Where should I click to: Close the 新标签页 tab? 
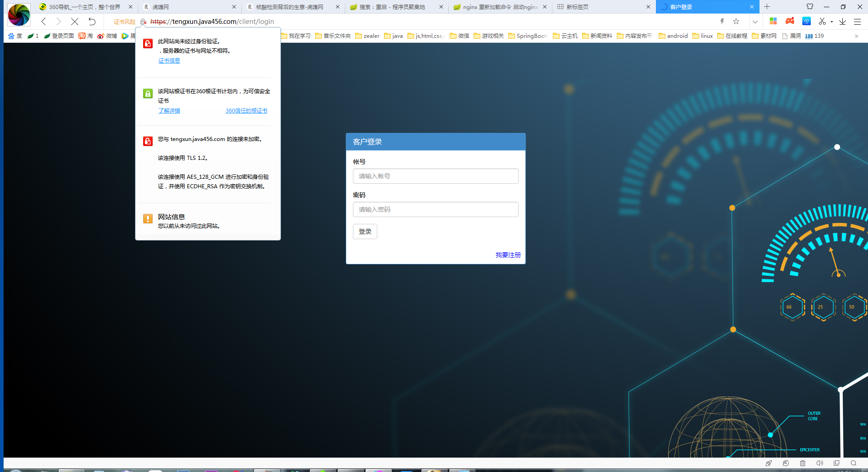point(648,7)
